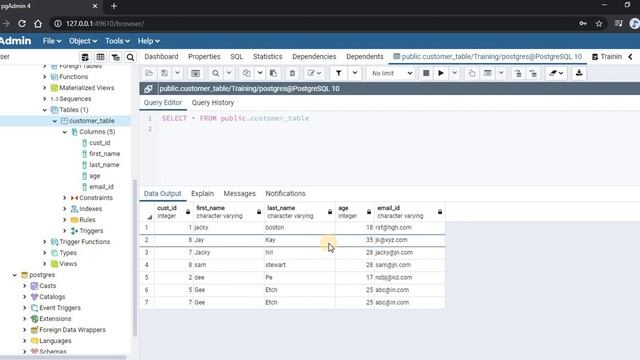Click the Find magnifier icon in query toolbar
Image resolution: width=640 pixels, height=360 pixels.
pyautogui.click(x=216, y=73)
